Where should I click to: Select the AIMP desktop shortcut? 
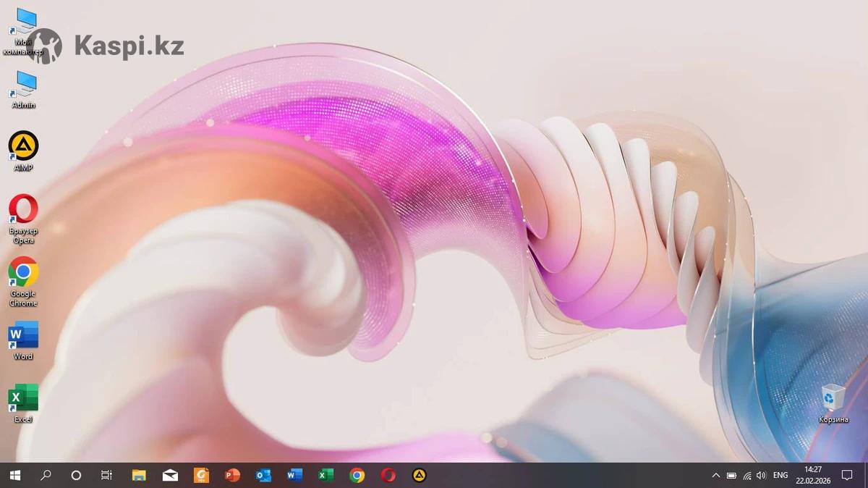pyautogui.click(x=23, y=147)
